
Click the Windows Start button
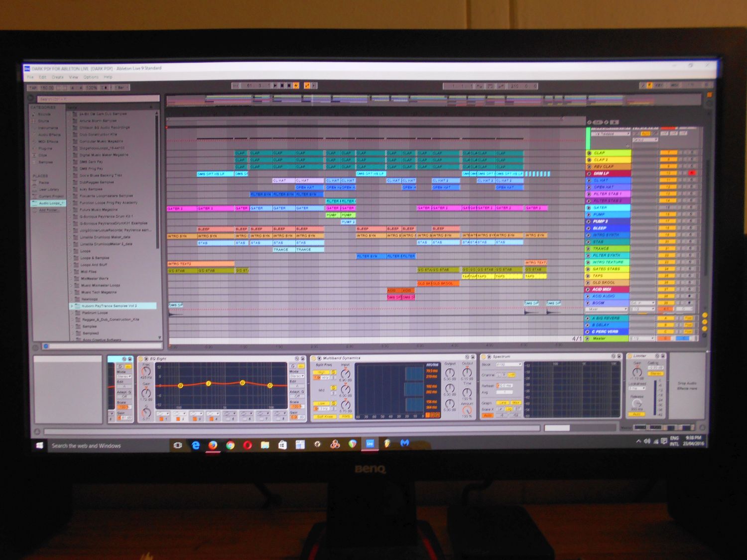[x=40, y=446]
